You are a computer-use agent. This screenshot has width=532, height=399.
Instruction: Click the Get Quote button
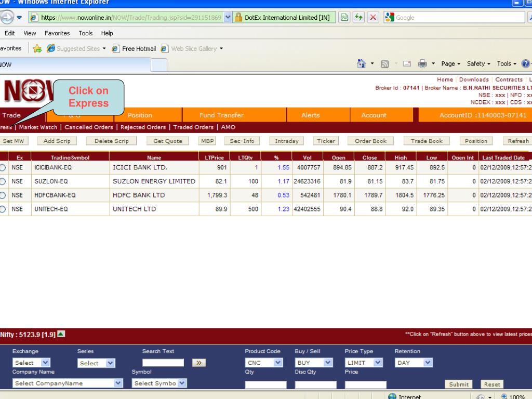click(x=168, y=141)
